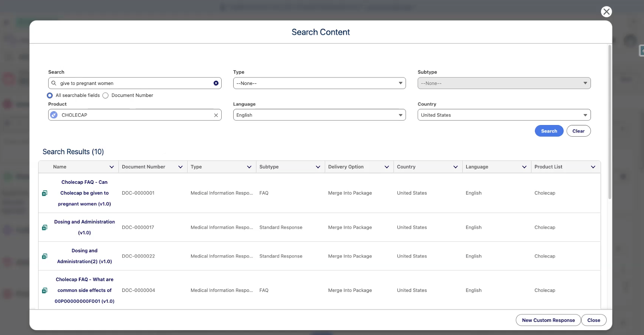
Task: Open Cholecap FAQ pregnant women document link
Action: click(x=84, y=193)
